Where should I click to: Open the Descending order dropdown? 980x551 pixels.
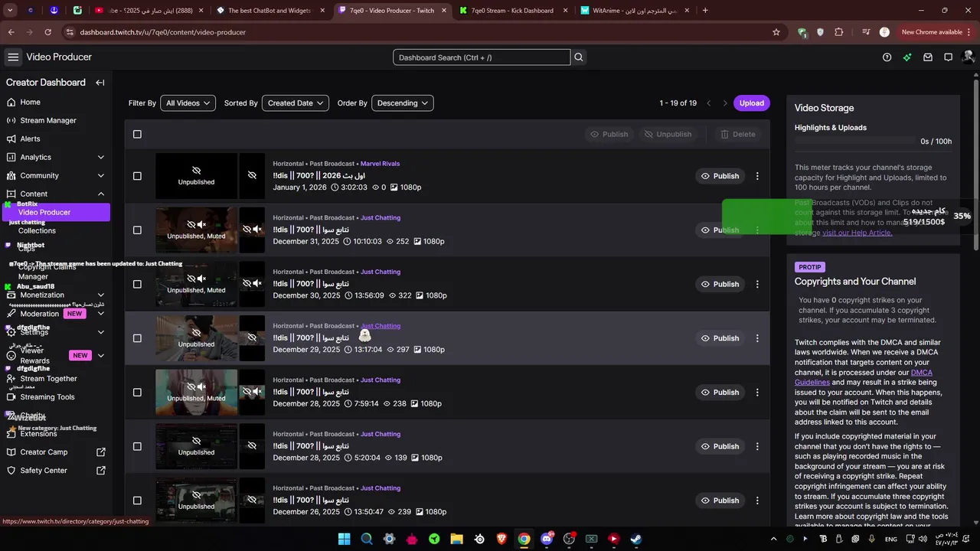coord(403,103)
